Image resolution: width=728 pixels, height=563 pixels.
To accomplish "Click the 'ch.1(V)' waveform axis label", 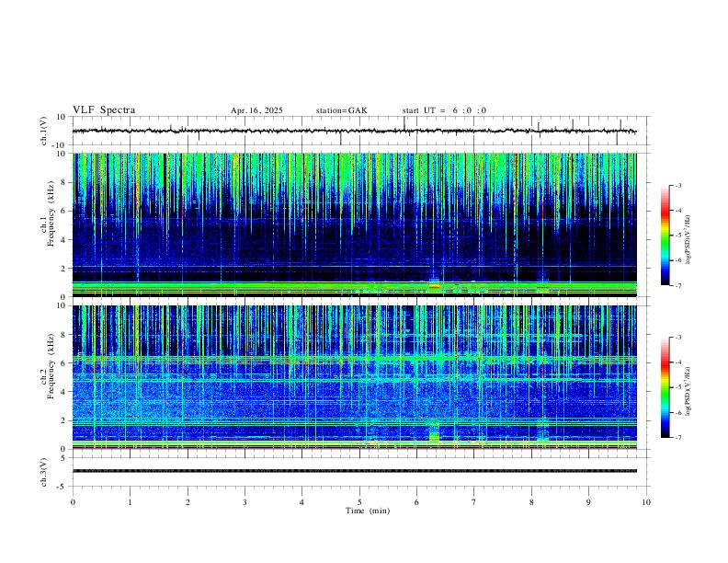I will point(44,131).
